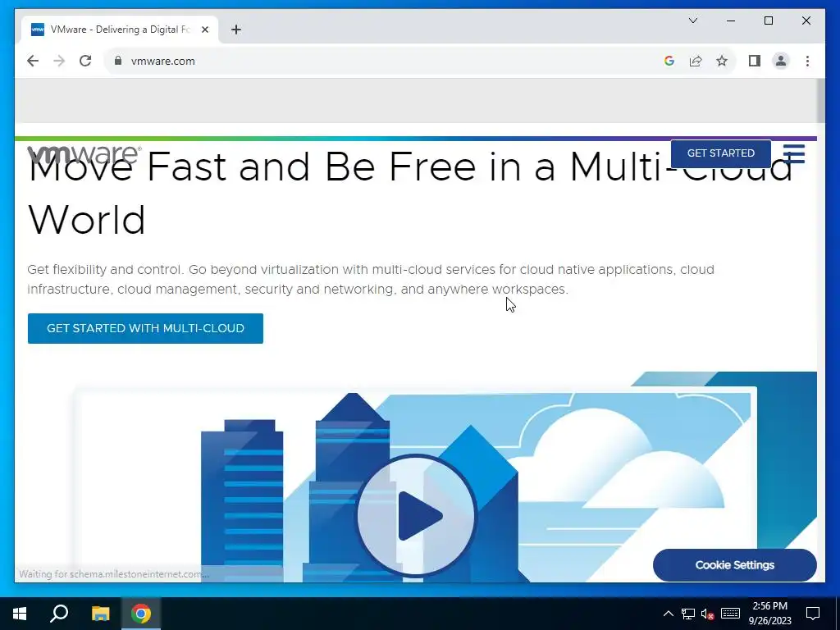Image resolution: width=840 pixels, height=630 pixels.
Task: Click the vmware logo
Action: pyautogui.click(x=84, y=153)
